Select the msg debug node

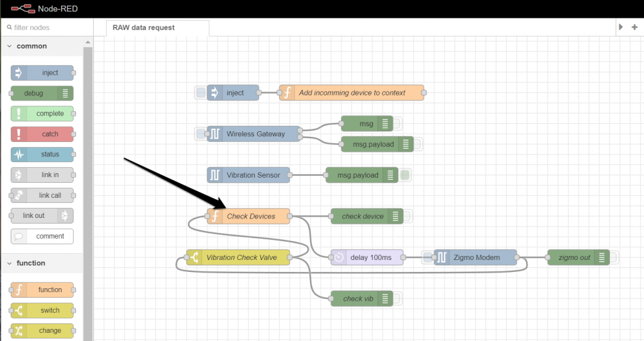[x=367, y=124]
